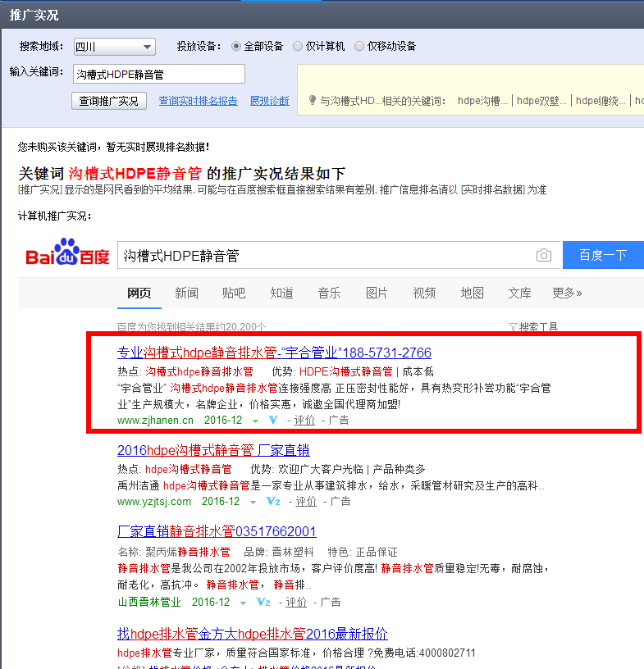Open the 更多» menu in Baidu tabs
Screen dimensions: 644x669
pyautogui.click(x=567, y=293)
